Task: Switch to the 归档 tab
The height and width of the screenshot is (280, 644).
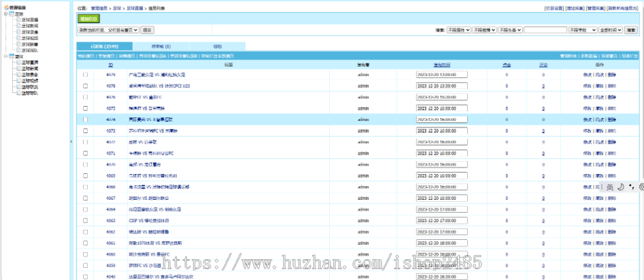Action: 218,47
